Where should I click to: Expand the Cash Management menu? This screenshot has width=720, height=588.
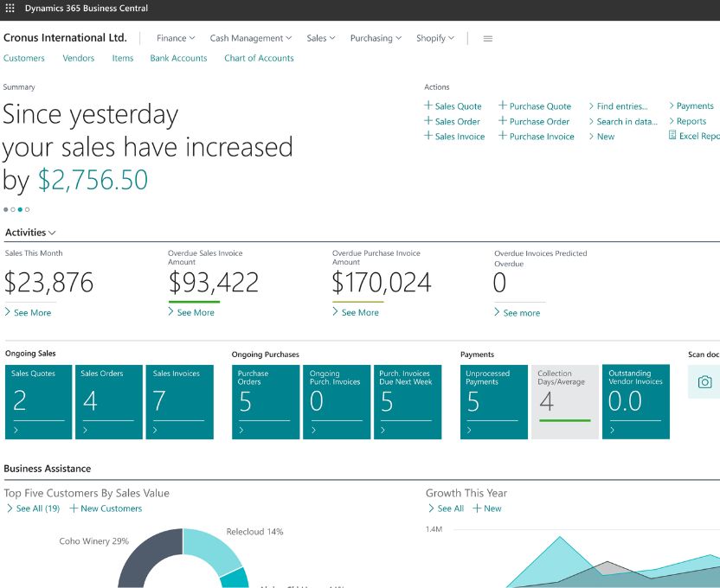coord(251,39)
